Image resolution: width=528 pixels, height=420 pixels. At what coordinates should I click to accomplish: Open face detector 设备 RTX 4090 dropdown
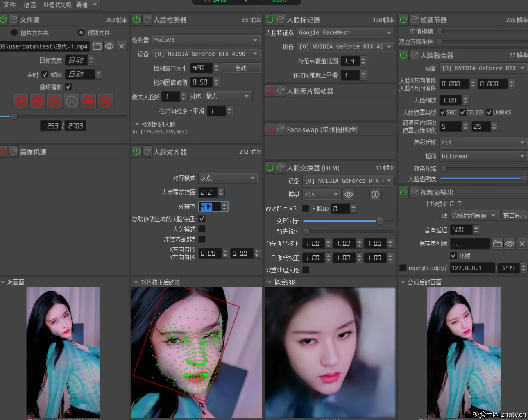pos(206,54)
